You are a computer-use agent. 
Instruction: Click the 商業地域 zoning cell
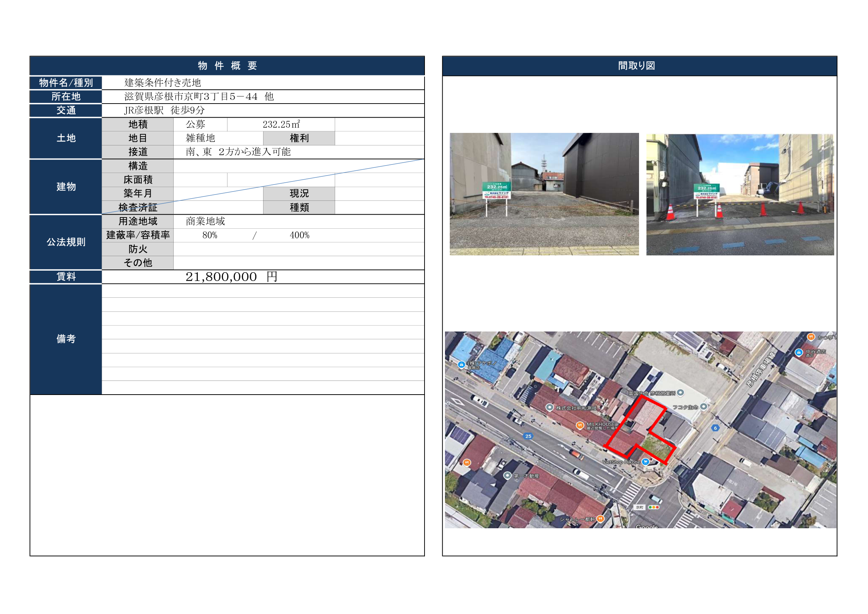click(x=205, y=221)
